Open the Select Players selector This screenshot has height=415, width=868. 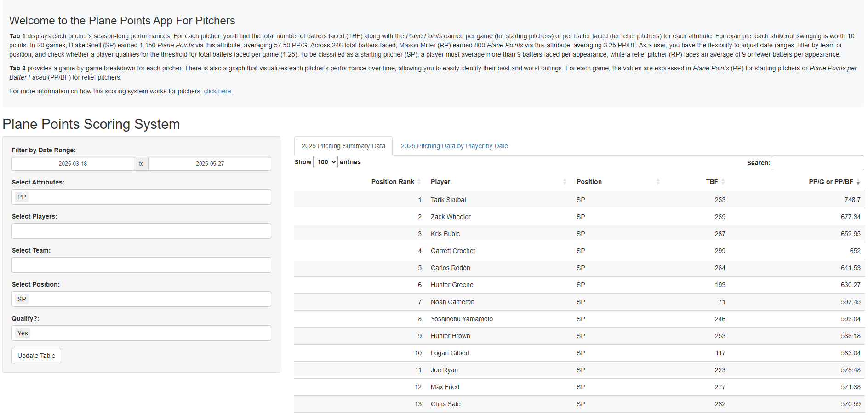[x=141, y=231]
